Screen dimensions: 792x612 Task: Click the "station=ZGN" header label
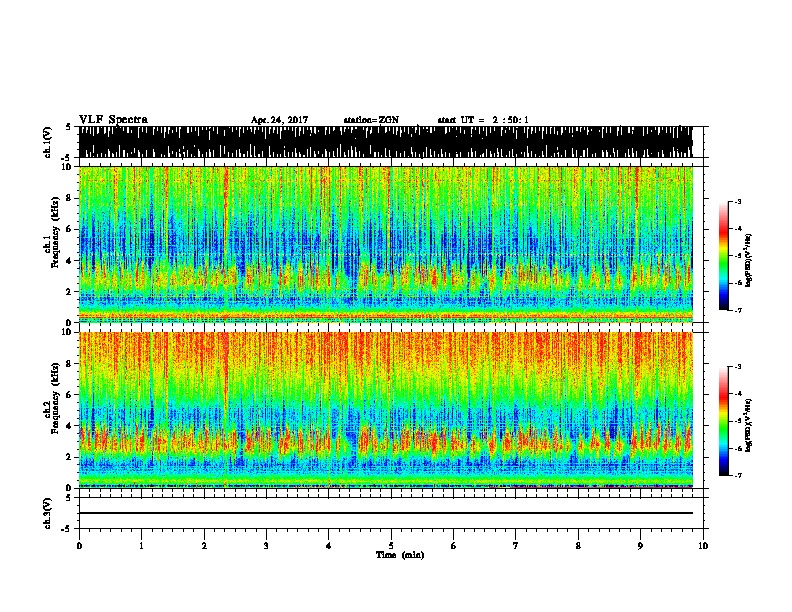371,120
